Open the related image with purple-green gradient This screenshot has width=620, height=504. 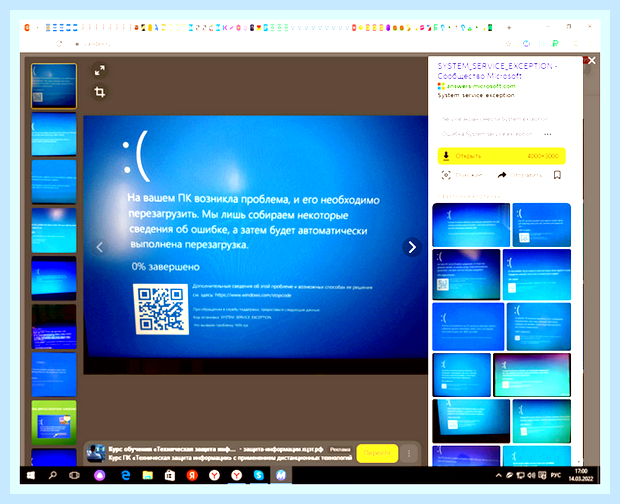tap(532, 375)
